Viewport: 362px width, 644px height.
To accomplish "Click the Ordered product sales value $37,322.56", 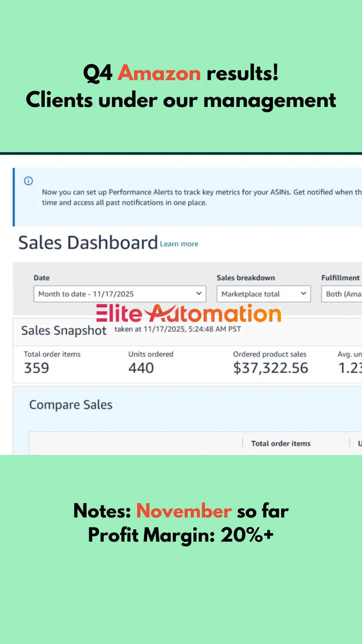I will pos(271,368).
